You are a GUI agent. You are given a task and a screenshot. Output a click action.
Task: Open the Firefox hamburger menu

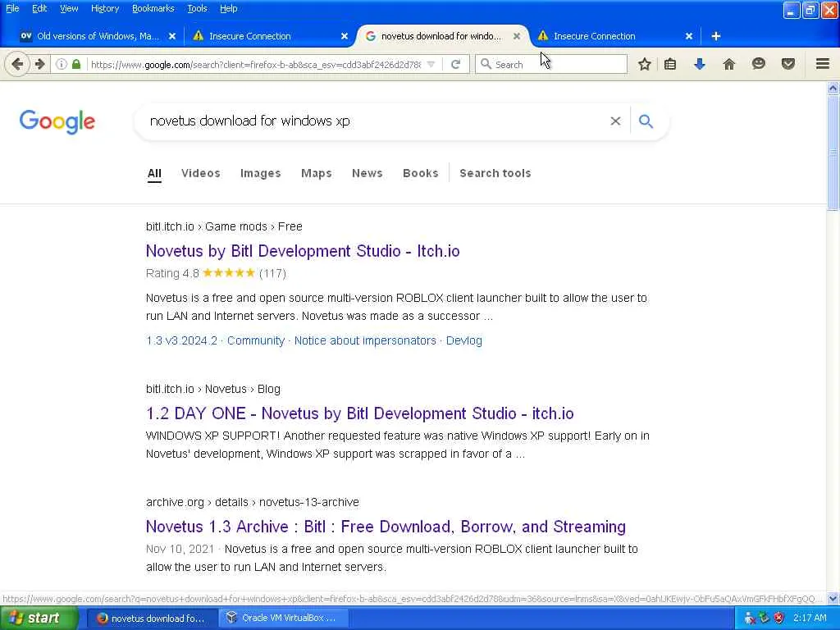coord(823,64)
